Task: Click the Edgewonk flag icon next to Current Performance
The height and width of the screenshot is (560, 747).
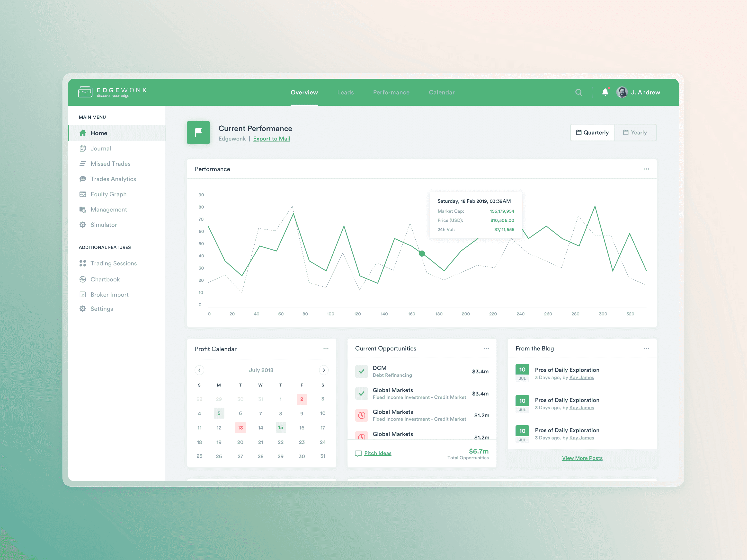Action: click(x=198, y=132)
